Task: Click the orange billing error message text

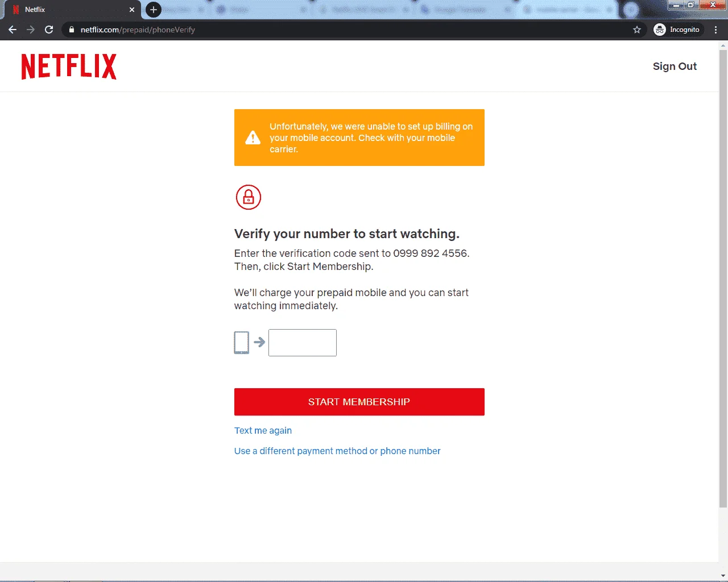Action: [371, 138]
